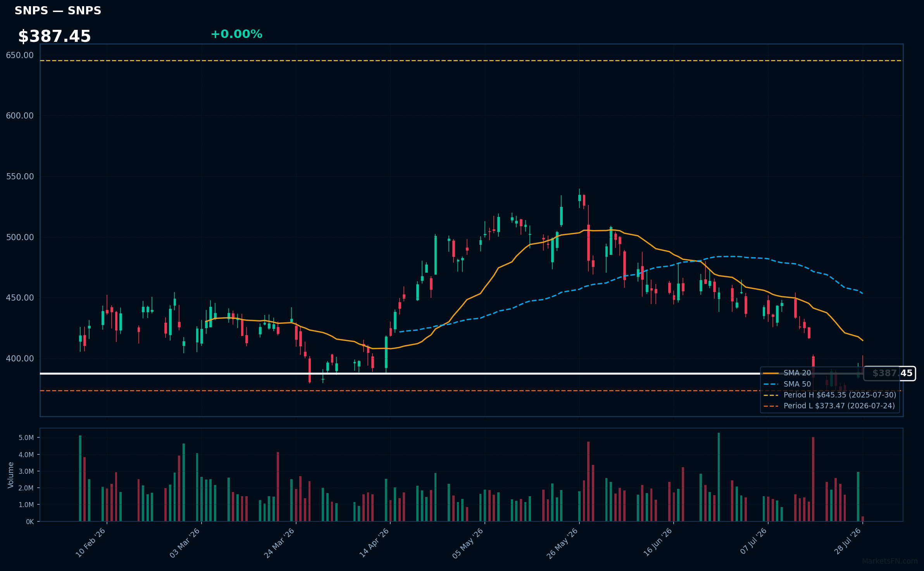Pick the 24 Mar '26 date label

(x=279, y=543)
